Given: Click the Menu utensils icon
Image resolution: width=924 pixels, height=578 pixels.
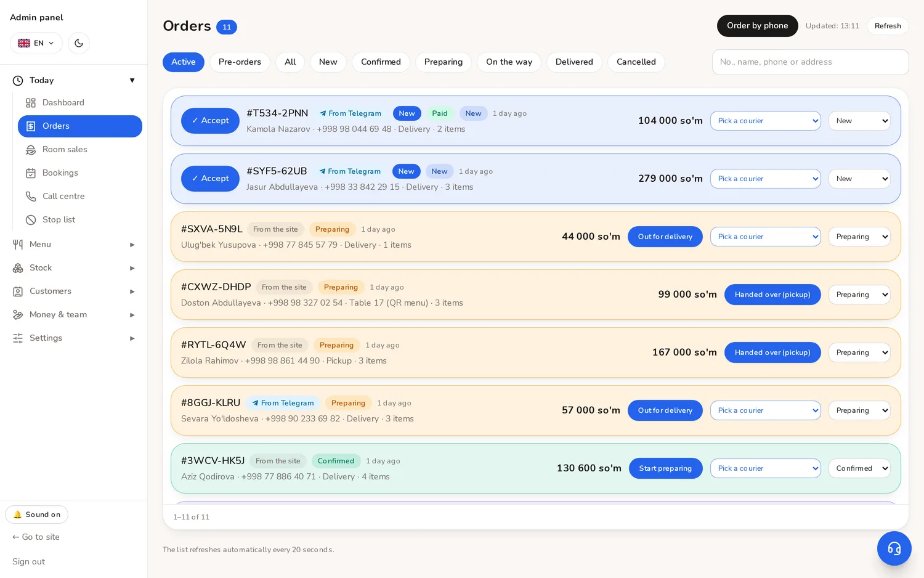Looking at the screenshot, I should [18, 245].
